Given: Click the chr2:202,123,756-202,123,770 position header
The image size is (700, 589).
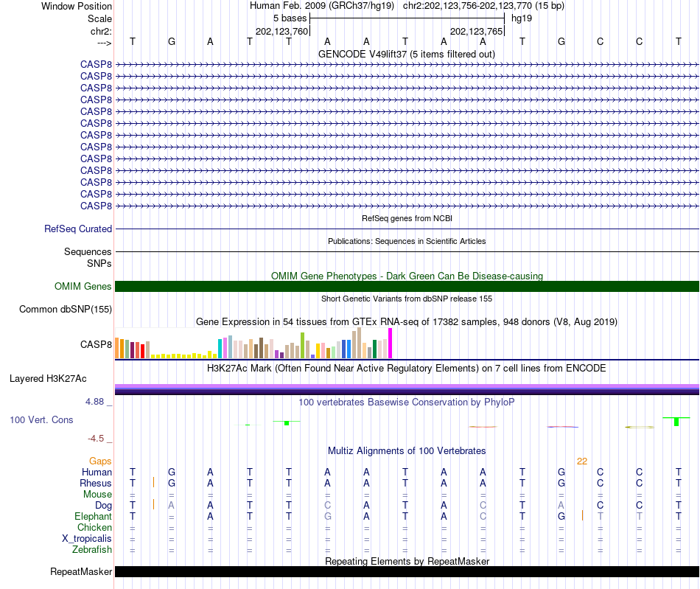Looking at the screenshot, I should tap(483, 6).
